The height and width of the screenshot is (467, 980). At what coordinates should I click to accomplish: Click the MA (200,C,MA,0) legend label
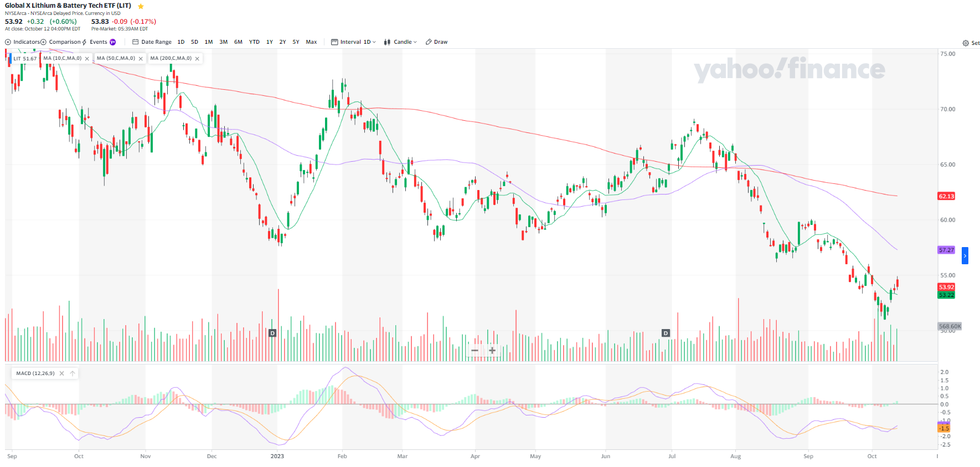point(171,58)
